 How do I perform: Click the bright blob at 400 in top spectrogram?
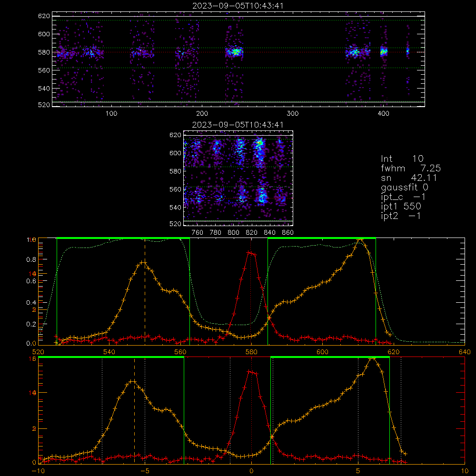point(384,51)
